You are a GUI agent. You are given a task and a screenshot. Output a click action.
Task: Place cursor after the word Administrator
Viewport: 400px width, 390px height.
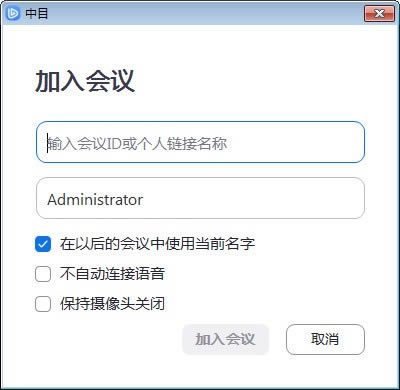[x=144, y=200]
